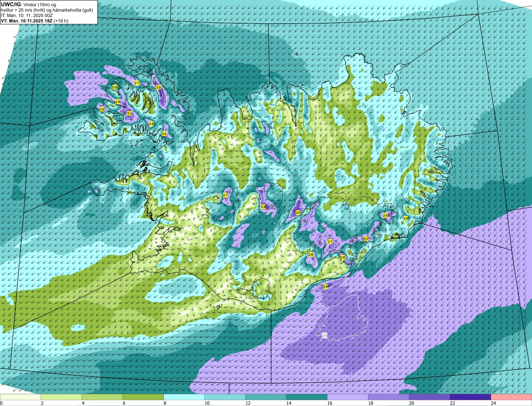Click the 0–2 m/s legend color
Viewport: 532px width, 406px height.
click(x=20, y=397)
